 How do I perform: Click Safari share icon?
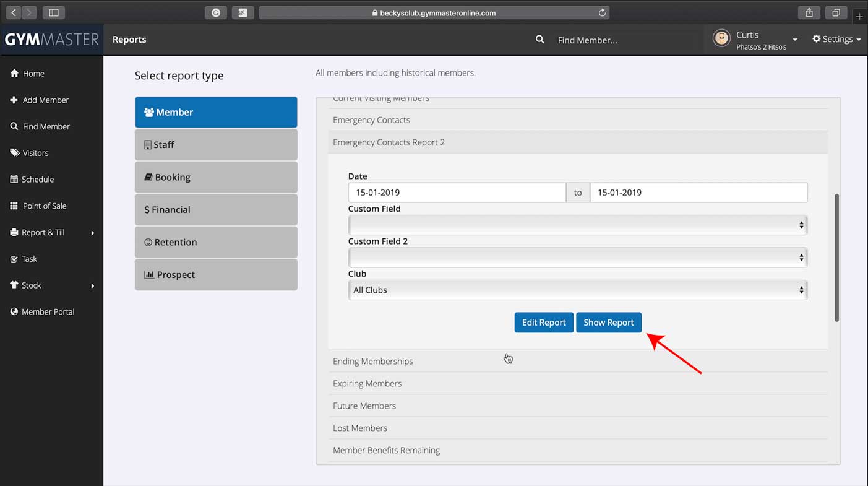pos(809,12)
